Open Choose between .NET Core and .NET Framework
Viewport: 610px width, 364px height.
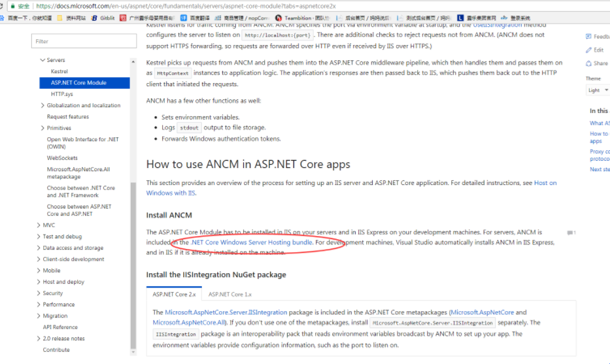pos(80,191)
